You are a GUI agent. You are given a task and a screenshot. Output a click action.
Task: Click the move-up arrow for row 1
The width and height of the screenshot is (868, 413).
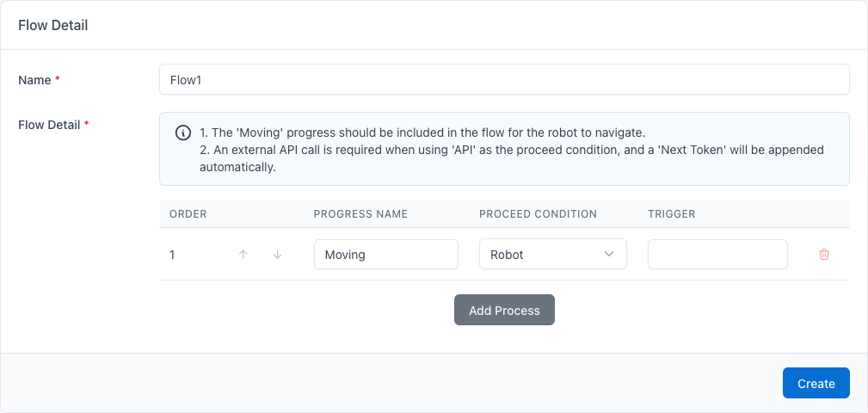(243, 255)
